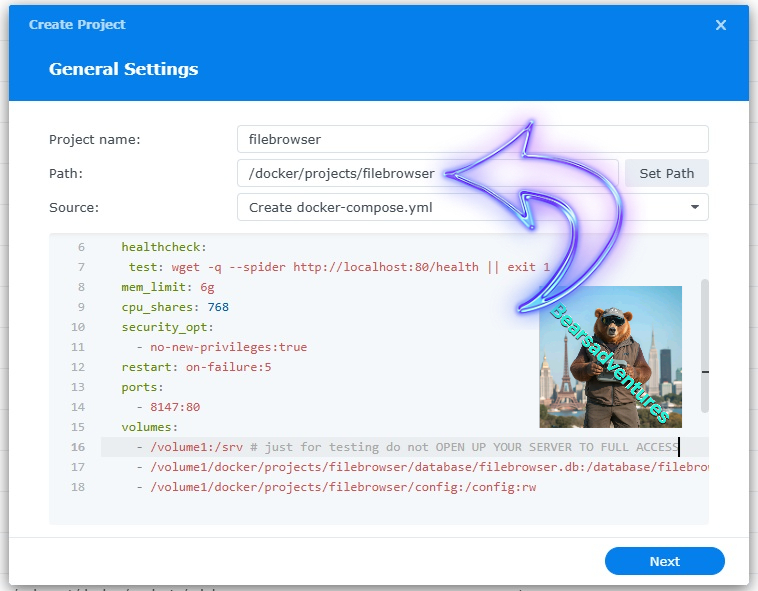Image resolution: width=758 pixels, height=591 pixels.
Task: Click the volumes: key in editor
Action: [x=150, y=427]
